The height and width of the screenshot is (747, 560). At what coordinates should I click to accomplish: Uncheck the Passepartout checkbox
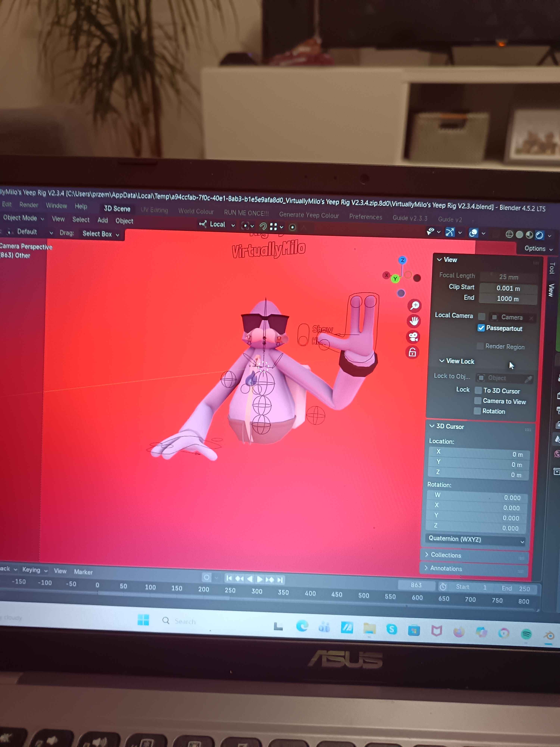click(481, 328)
